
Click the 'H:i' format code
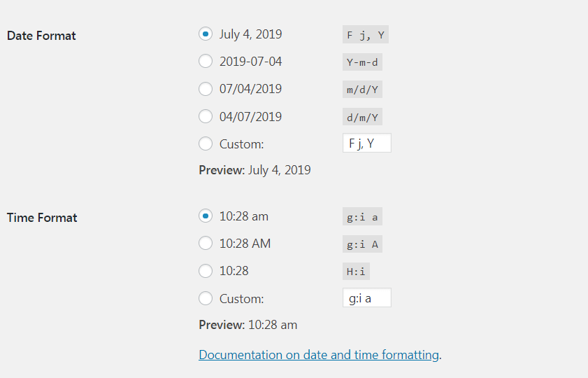(357, 272)
